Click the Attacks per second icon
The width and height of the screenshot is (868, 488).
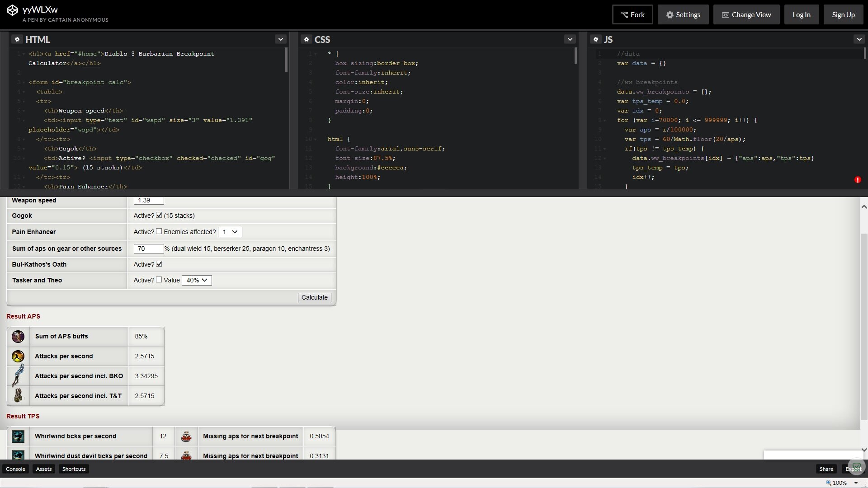[x=18, y=356]
